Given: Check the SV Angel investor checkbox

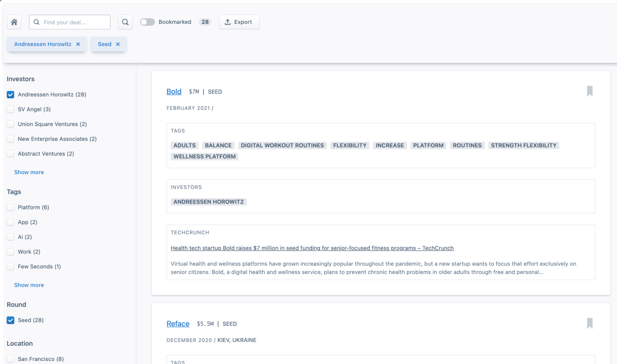Looking at the screenshot, I should [11, 109].
